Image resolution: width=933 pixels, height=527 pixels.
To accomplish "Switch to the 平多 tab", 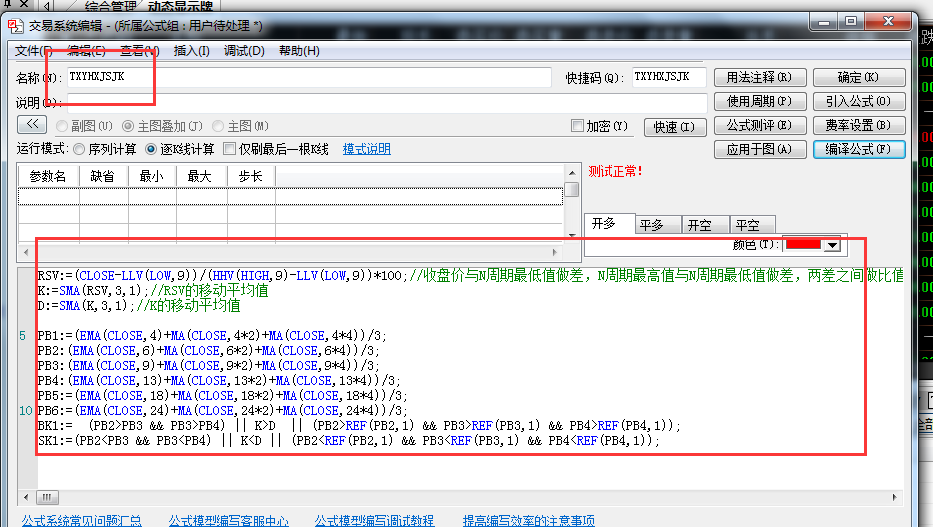I will point(658,225).
